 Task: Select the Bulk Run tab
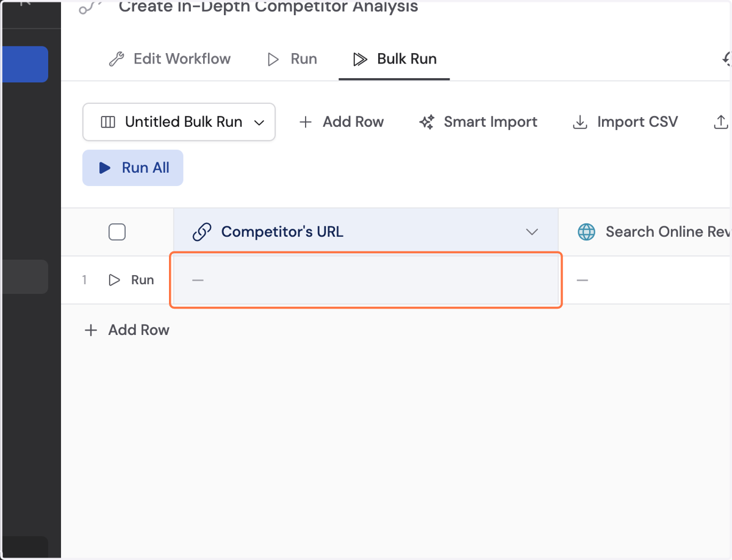[395, 59]
